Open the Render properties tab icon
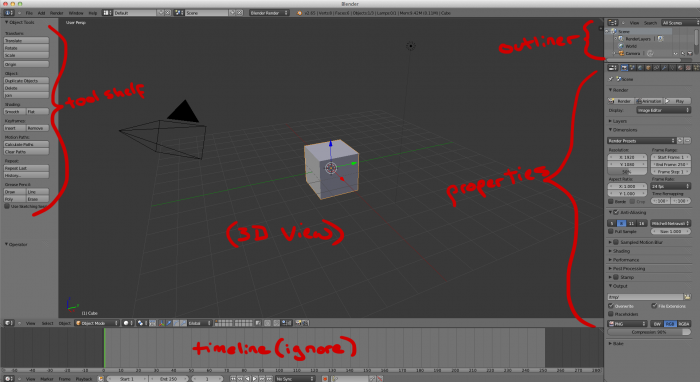The width and height of the screenshot is (700, 382). pyautogui.click(x=624, y=68)
